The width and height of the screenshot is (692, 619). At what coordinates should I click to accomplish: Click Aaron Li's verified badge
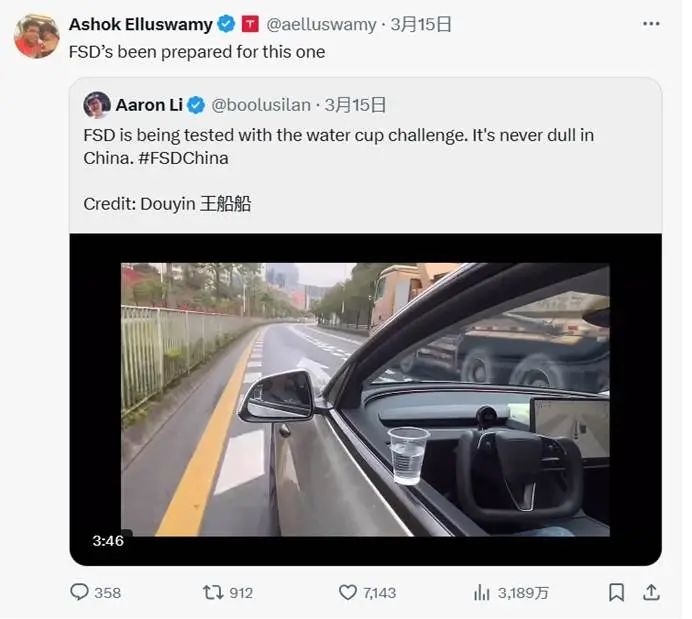tap(196, 105)
